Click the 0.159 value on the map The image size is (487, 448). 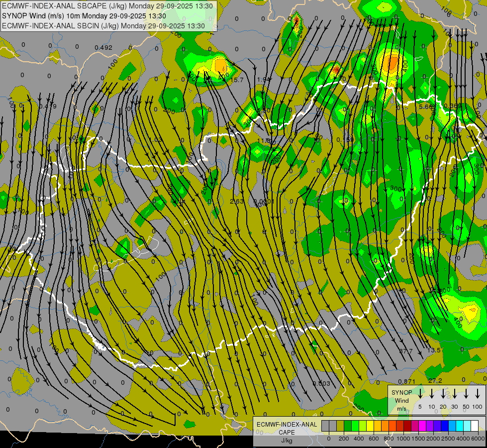pyautogui.click(x=345, y=140)
